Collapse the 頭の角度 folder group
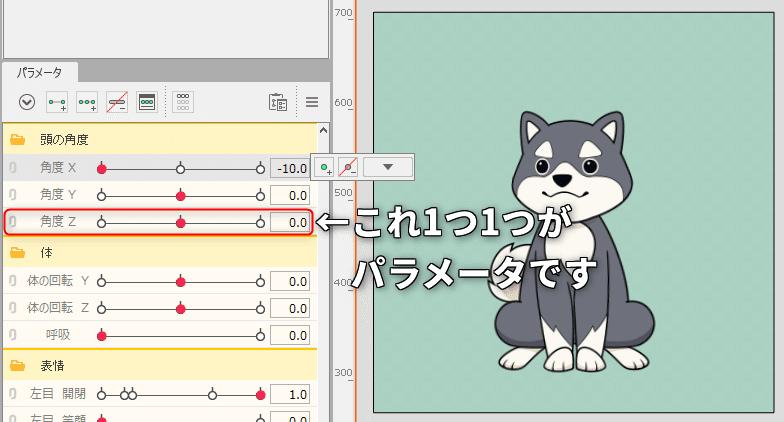Image resolution: width=784 pixels, height=422 pixels. (x=18, y=140)
